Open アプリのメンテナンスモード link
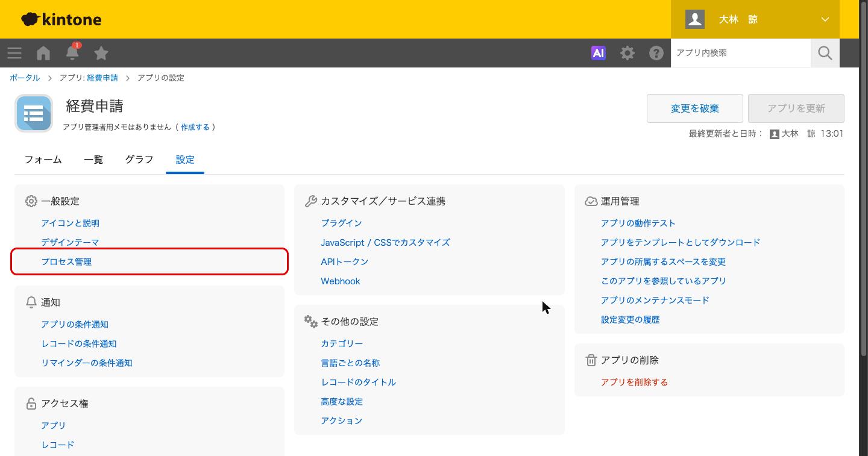This screenshot has height=456, width=868. pos(655,300)
